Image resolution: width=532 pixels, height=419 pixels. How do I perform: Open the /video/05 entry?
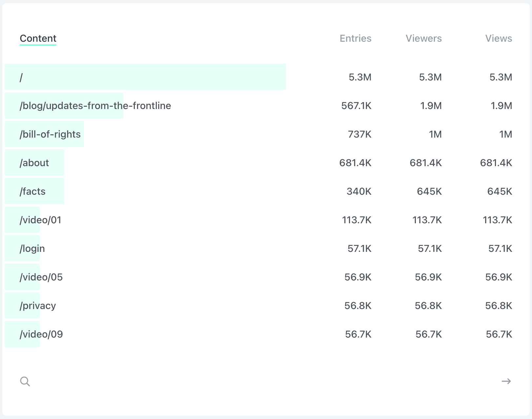pyautogui.click(x=40, y=277)
